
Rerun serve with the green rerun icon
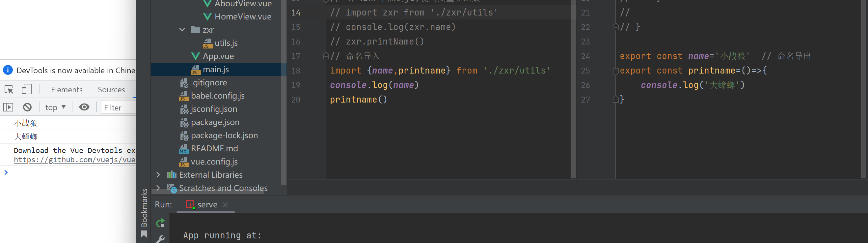[160, 223]
